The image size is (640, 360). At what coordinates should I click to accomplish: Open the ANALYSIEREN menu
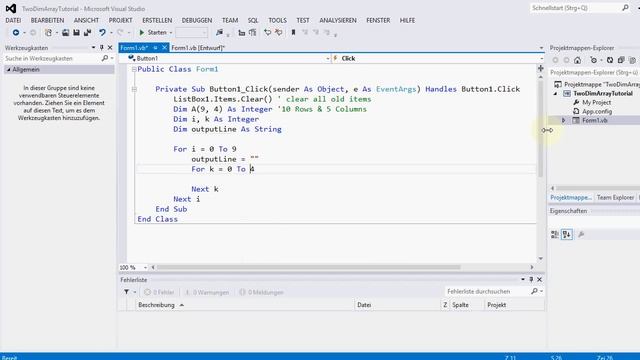(x=338, y=20)
